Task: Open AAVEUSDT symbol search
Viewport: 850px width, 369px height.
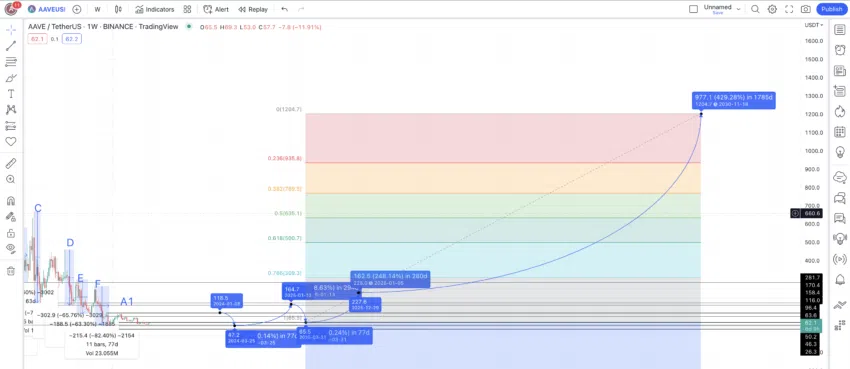Action: coord(47,9)
